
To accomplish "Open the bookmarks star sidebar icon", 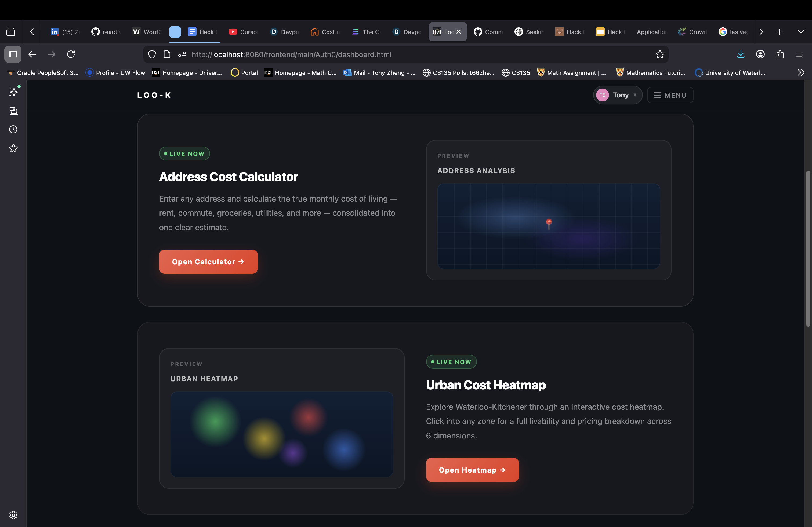I will click(x=13, y=148).
